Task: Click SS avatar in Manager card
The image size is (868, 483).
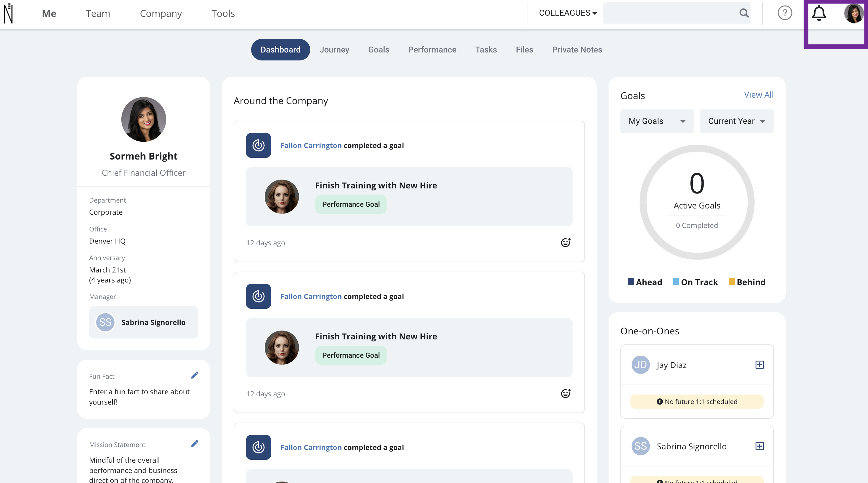Action: click(x=105, y=323)
